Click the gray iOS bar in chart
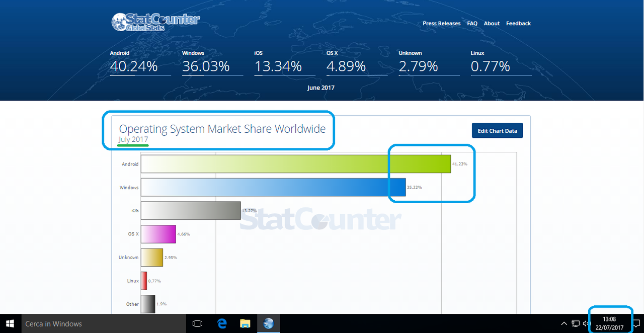This screenshot has width=644, height=333. tap(191, 210)
